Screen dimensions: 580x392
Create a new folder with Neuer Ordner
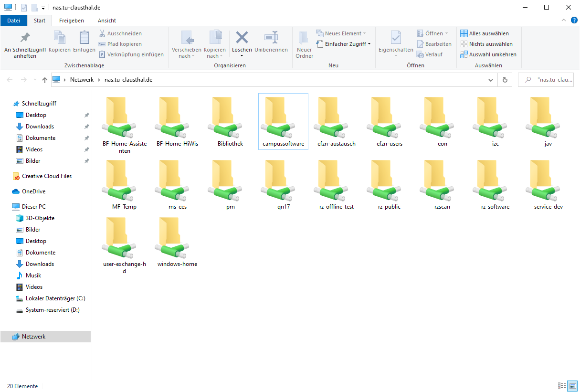(304, 45)
